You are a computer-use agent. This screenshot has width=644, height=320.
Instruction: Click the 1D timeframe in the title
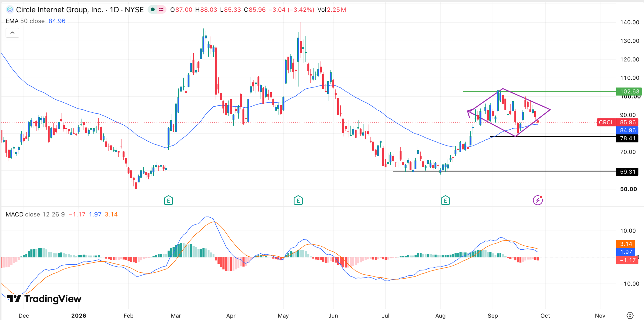(x=114, y=10)
